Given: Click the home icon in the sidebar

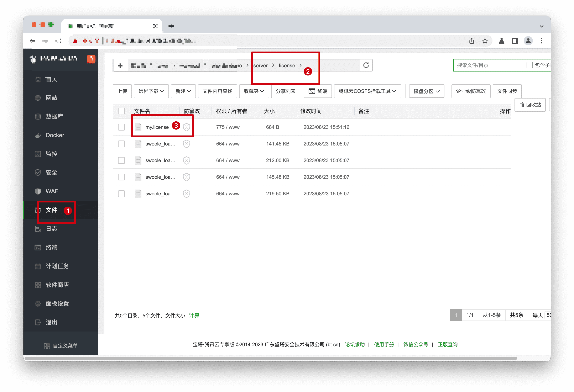Looking at the screenshot, I should [x=38, y=79].
